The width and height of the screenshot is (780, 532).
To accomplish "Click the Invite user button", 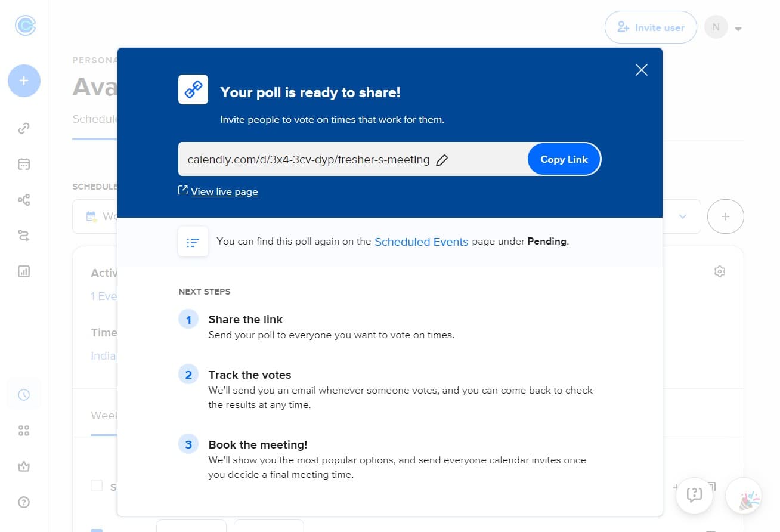I will tap(651, 27).
